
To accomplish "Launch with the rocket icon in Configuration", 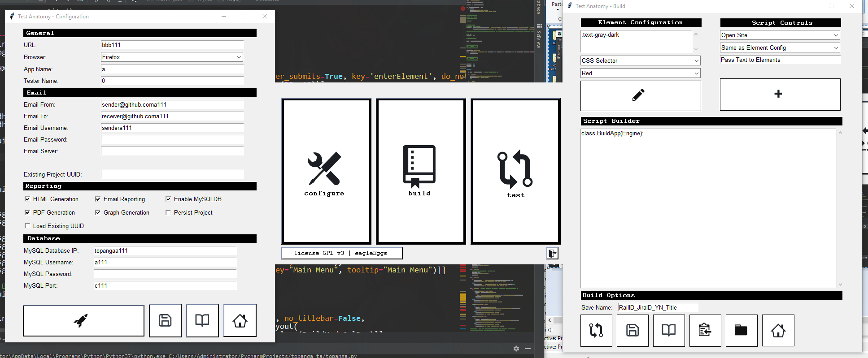I will tap(84, 321).
